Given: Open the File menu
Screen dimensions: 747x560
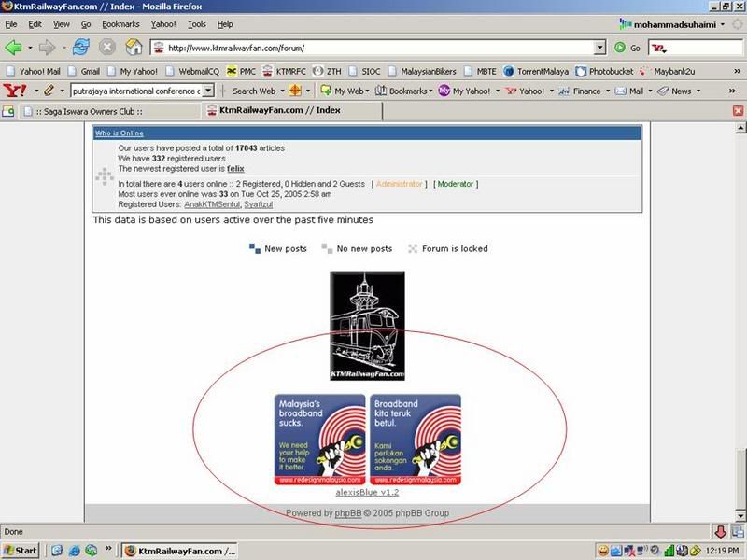Looking at the screenshot, I should tap(11, 24).
